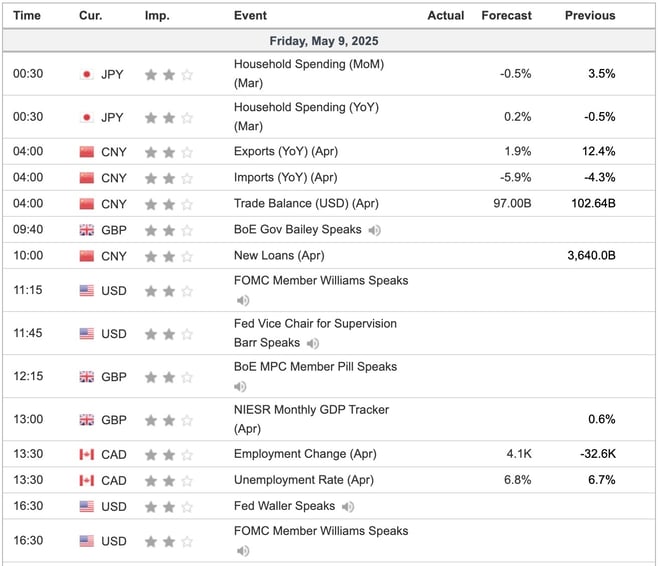The height and width of the screenshot is (566, 658).
Task: Click importance stars for NIESR GDP Tracker row
Action: click(x=169, y=420)
